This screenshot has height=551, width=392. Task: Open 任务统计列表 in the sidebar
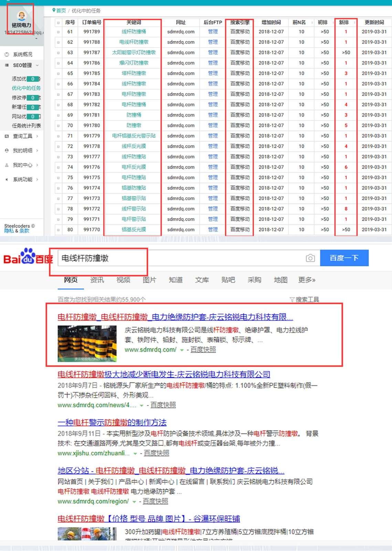point(26,126)
